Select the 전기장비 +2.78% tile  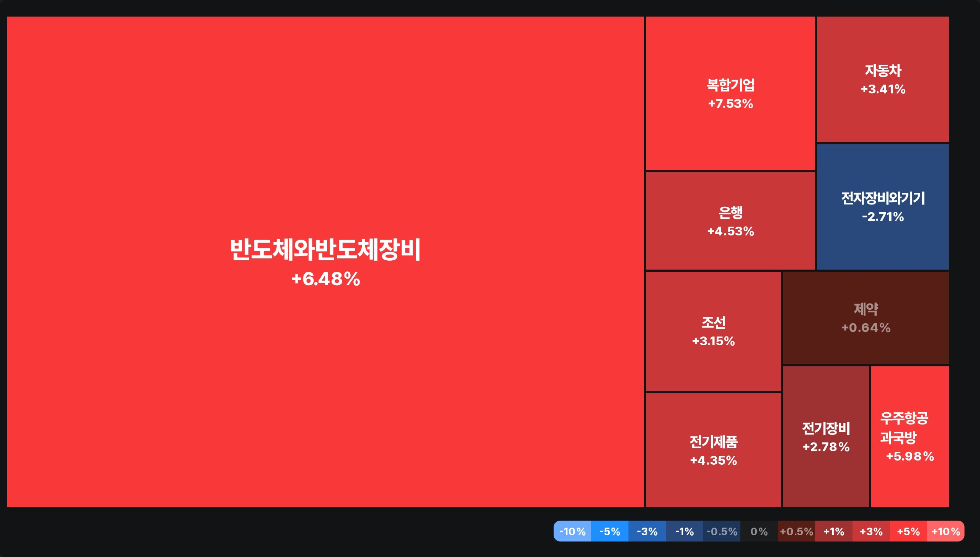pos(826,437)
